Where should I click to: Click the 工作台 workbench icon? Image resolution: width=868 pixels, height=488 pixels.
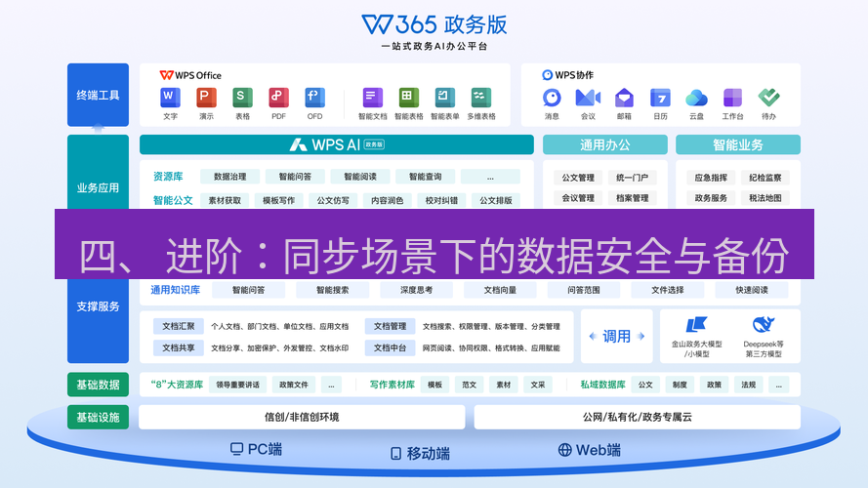(732, 98)
